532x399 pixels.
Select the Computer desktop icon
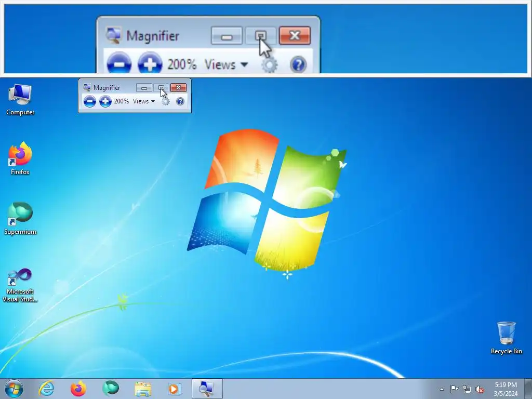coord(20,100)
